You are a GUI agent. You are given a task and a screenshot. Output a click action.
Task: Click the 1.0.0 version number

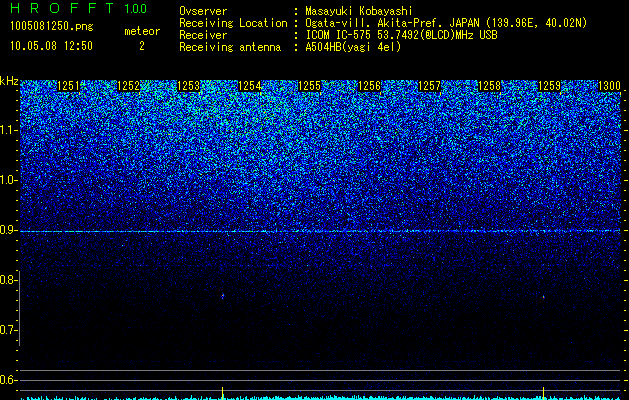tap(136, 8)
